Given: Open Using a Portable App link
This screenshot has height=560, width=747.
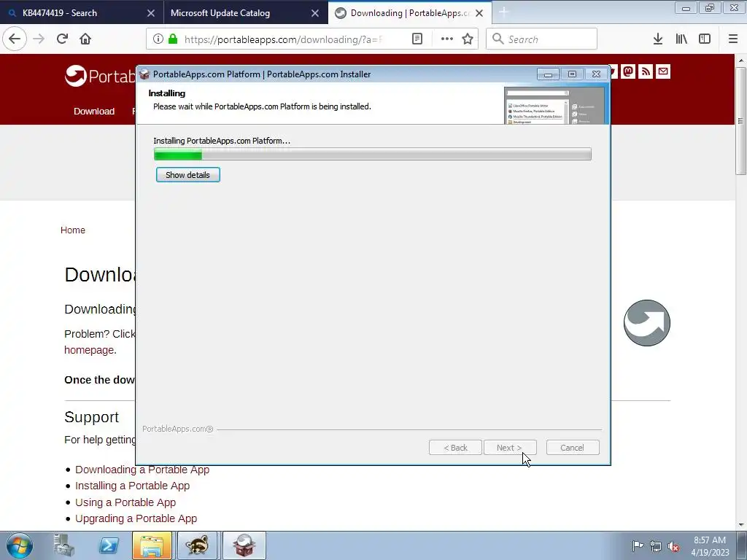Looking at the screenshot, I should coord(125,502).
